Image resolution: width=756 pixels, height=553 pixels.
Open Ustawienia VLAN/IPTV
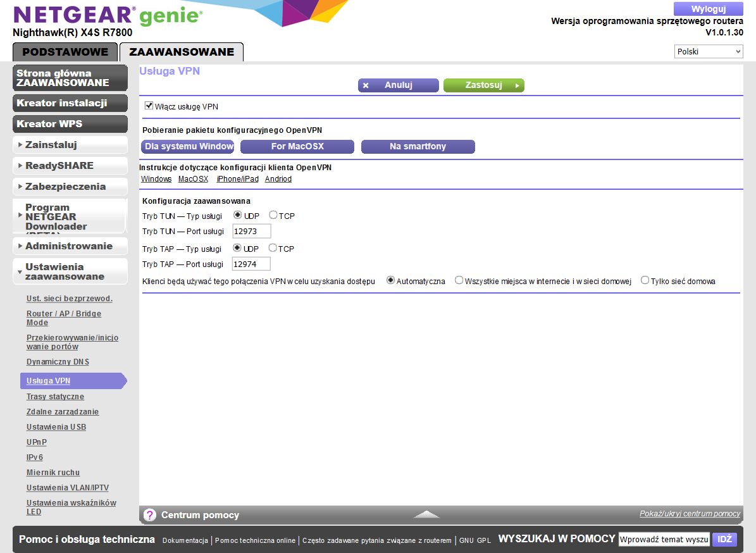pyautogui.click(x=68, y=488)
